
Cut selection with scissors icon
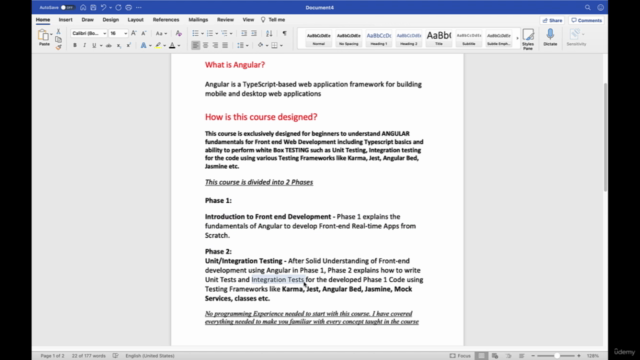[x=58, y=31]
